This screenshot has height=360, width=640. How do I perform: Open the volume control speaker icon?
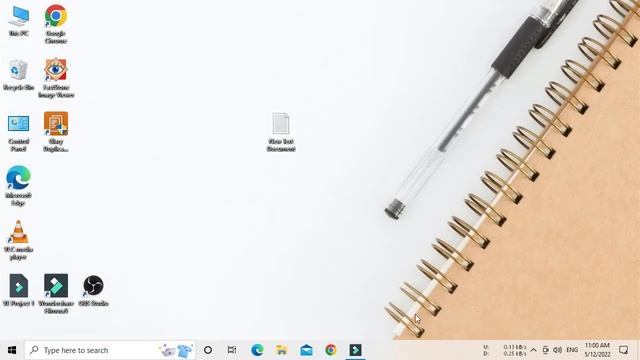558,350
